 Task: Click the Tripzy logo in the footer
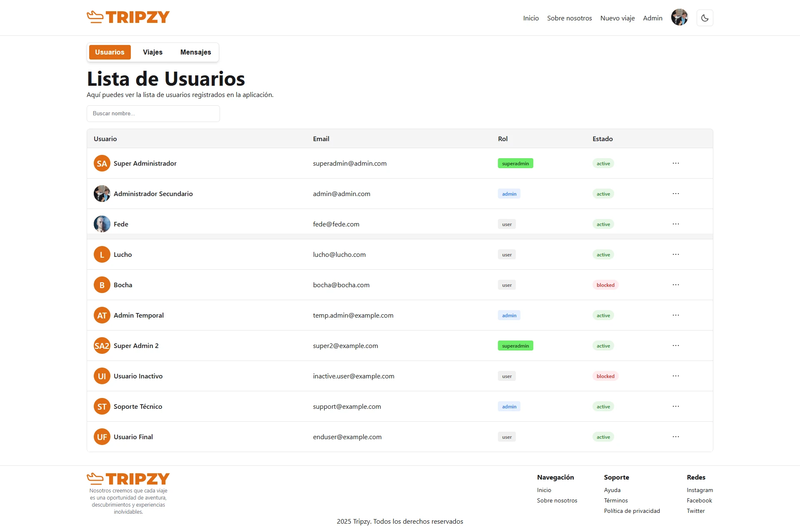[128, 479]
